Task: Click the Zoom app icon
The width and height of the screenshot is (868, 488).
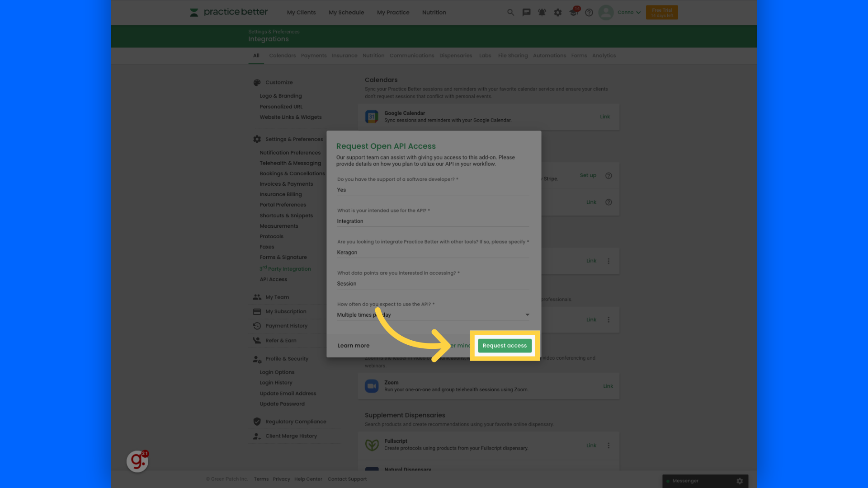Action: click(x=372, y=386)
